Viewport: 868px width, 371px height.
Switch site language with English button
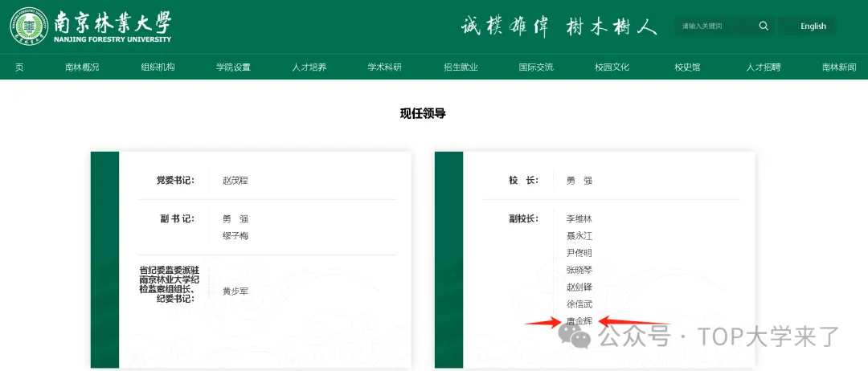[x=813, y=26]
